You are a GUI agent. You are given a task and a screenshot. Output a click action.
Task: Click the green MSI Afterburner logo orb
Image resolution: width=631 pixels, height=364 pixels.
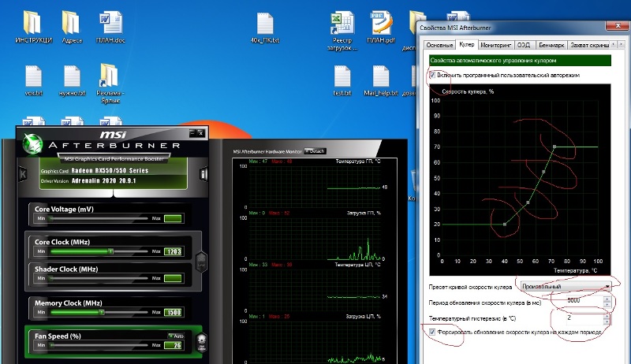[x=32, y=143]
